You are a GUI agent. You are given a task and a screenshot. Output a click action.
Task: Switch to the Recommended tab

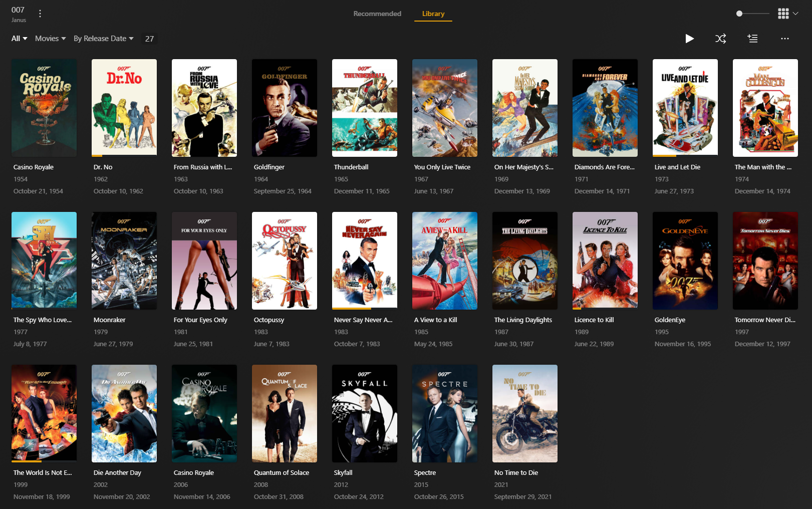[x=377, y=14]
